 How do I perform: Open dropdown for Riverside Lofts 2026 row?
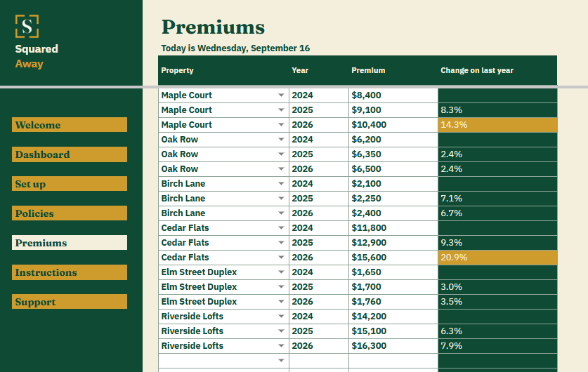coord(281,346)
